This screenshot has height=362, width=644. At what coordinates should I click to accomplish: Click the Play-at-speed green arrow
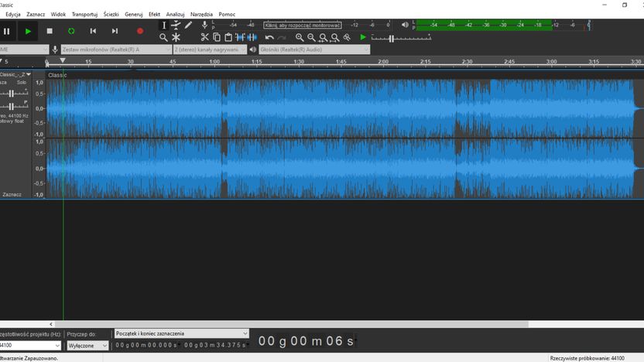[363, 38]
